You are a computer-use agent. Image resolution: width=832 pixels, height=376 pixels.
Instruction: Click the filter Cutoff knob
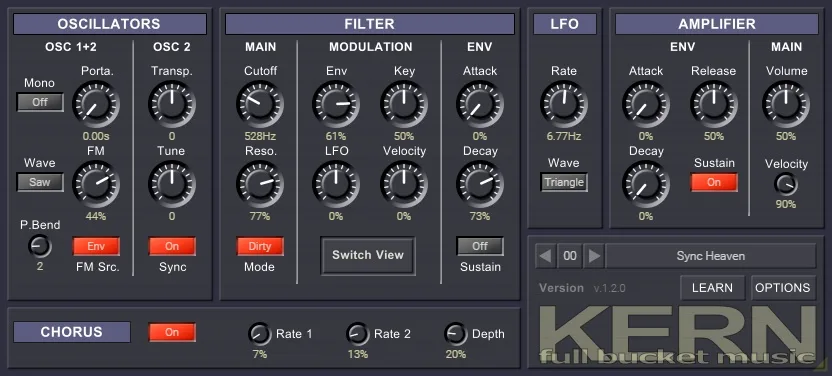point(260,104)
